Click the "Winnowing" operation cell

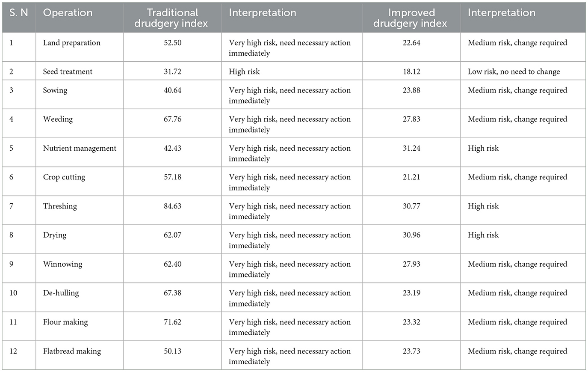click(62, 264)
